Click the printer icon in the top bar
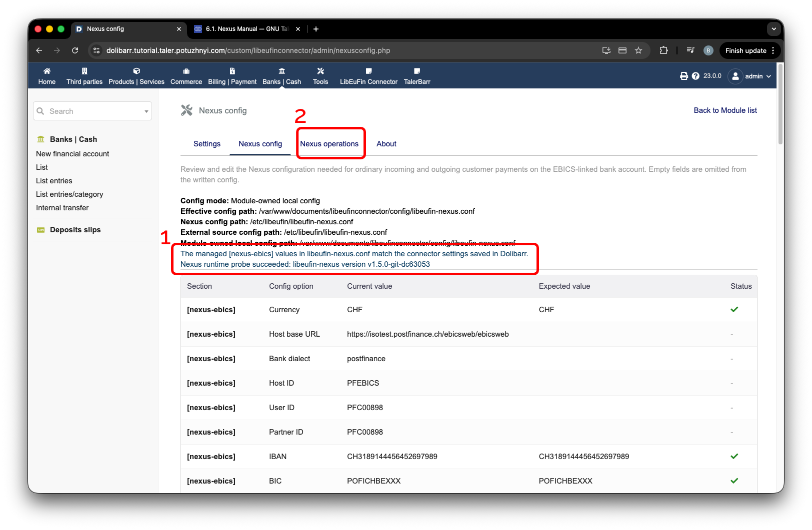The width and height of the screenshot is (812, 530). point(684,76)
